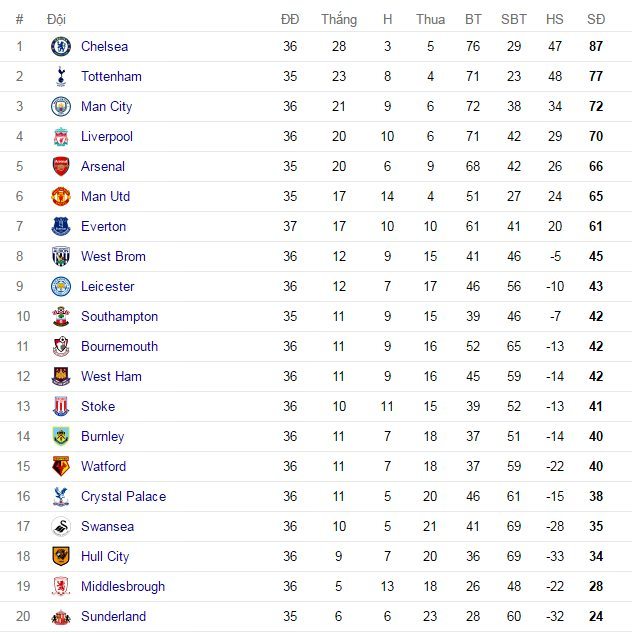Select the Crystal Palace team name

click(x=123, y=496)
